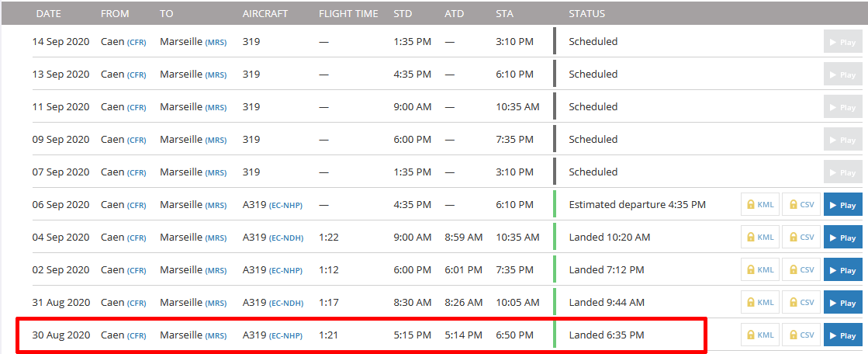Screen dimensions: 868x354
Task: Click the STATUS column header
Action: [x=586, y=14]
